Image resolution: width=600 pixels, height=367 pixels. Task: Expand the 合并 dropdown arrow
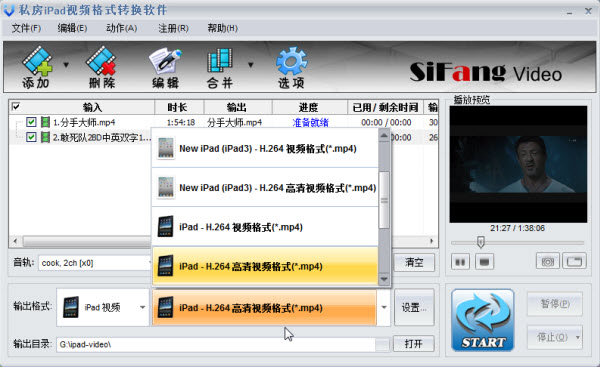point(251,65)
